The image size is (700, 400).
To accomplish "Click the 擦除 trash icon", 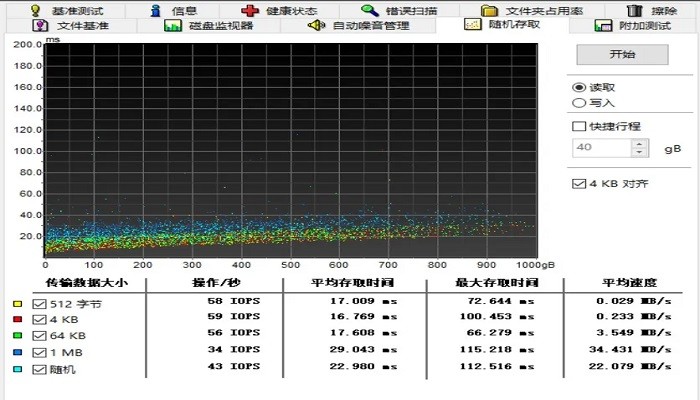I will pyautogui.click(x=633, y=10).
